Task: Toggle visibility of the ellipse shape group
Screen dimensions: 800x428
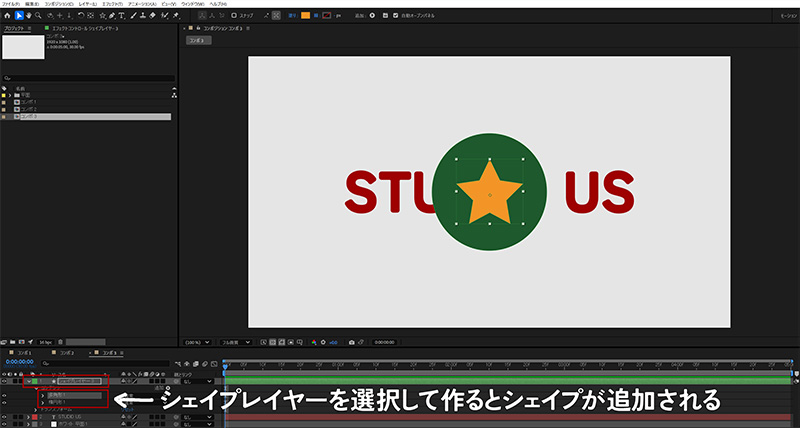Action: coord(4,402)
